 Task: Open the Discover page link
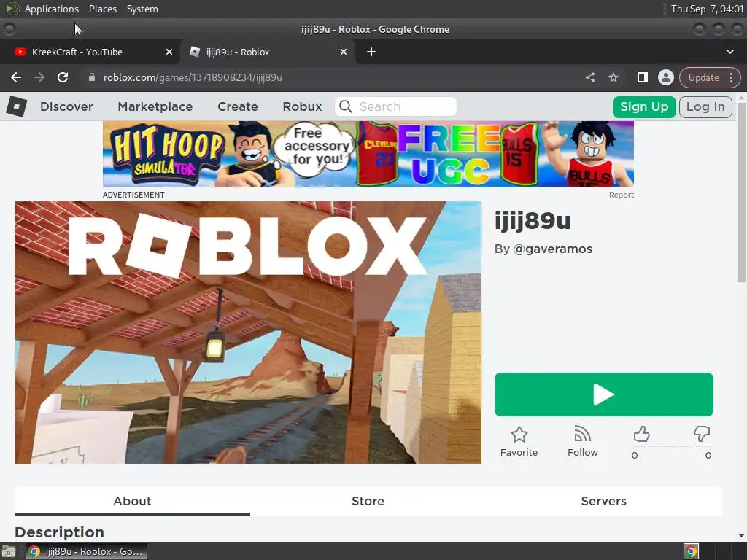(x=66, y=106)
